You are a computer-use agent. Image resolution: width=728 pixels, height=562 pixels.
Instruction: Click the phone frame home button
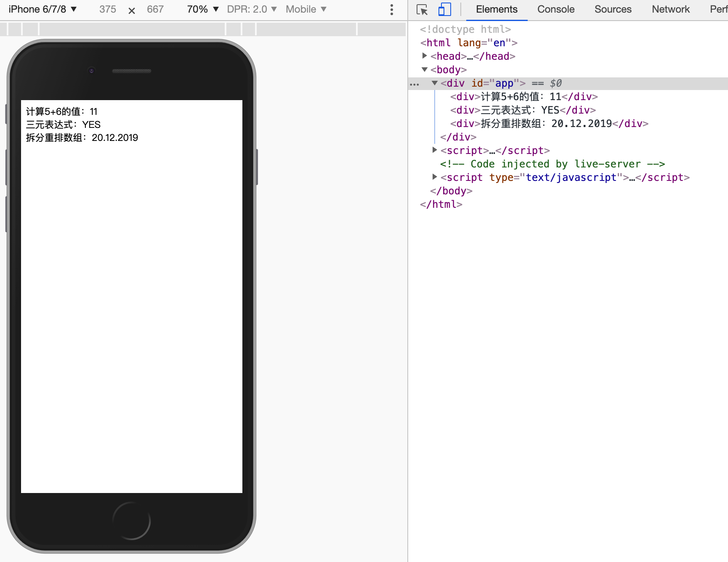(x=132, y=521)
